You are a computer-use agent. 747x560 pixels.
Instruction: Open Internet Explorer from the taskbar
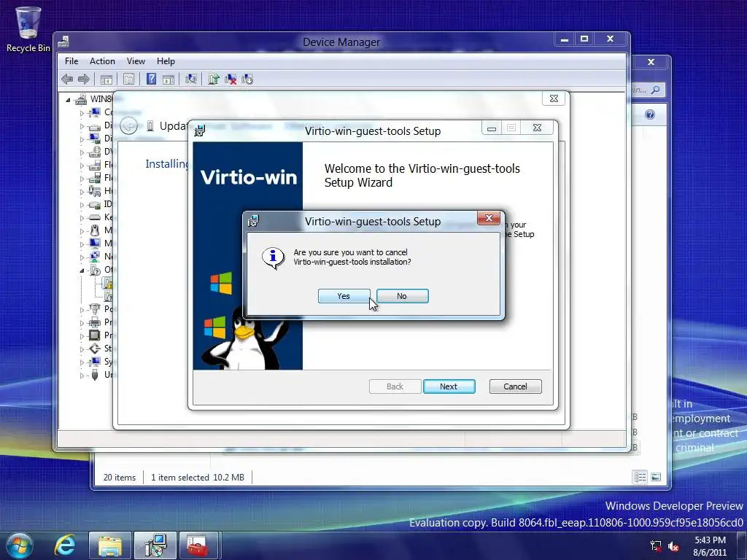click(x=65, y=545)
